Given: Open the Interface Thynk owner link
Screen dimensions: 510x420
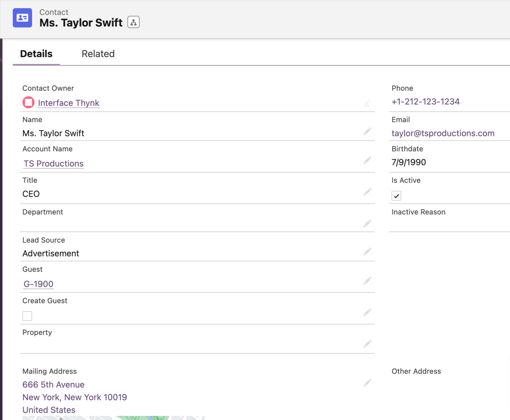Looking at the screenshot, I should click(69, 103).
